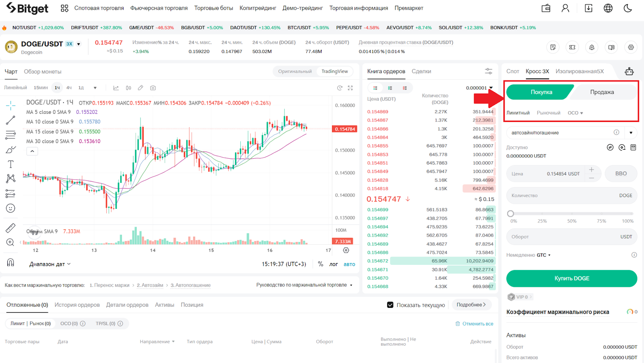Click the Цена input field
The width and height of the screenshot is (644, 363).
[545, 173]
